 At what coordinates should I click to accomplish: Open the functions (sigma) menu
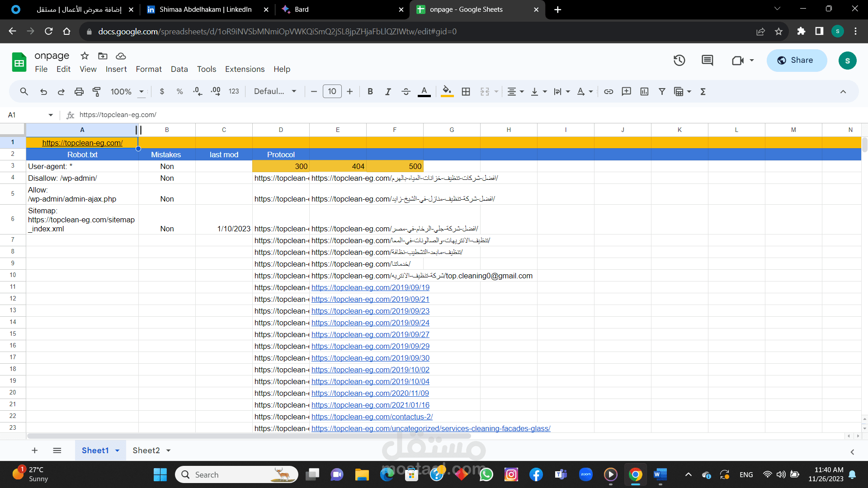tap(703, 91)
